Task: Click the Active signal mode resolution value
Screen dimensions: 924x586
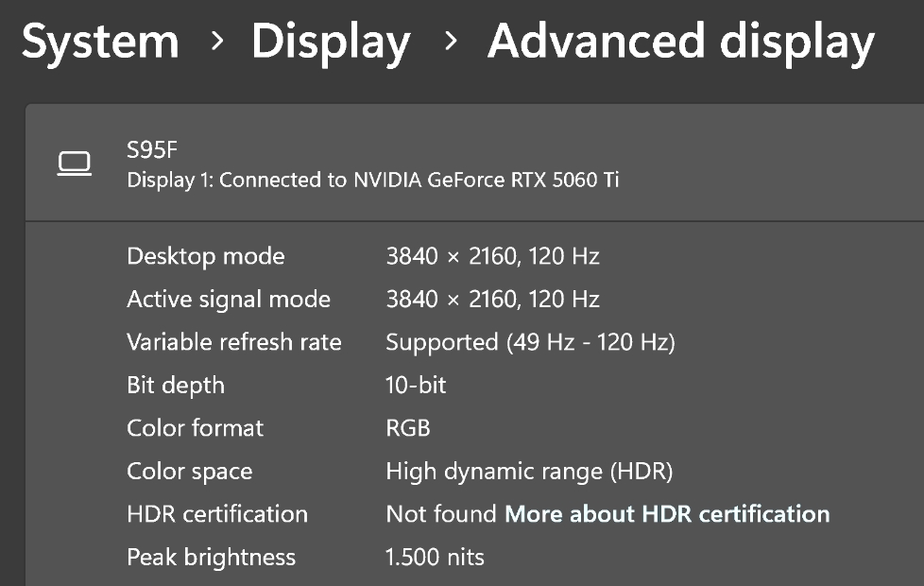Action: (x=492, y=300)
